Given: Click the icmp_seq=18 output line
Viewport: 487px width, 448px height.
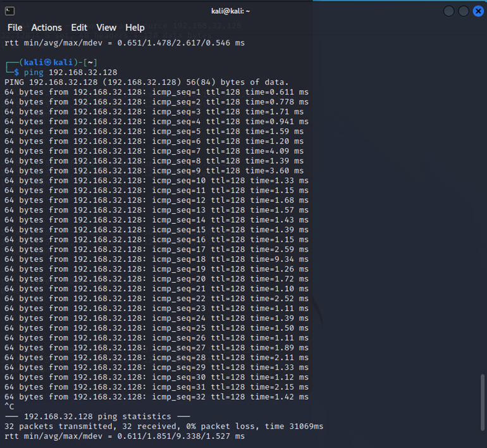Looking at the screenshot, I should pyautogui.click(x=156, y=259).
